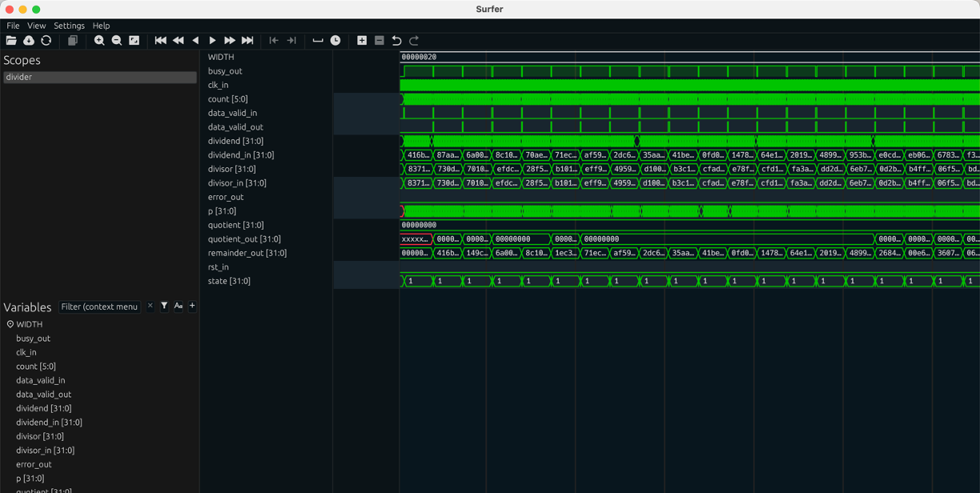This screenshot has width=980, height=493.
Task: Open the File menu
Action: (x=13, y=26)
